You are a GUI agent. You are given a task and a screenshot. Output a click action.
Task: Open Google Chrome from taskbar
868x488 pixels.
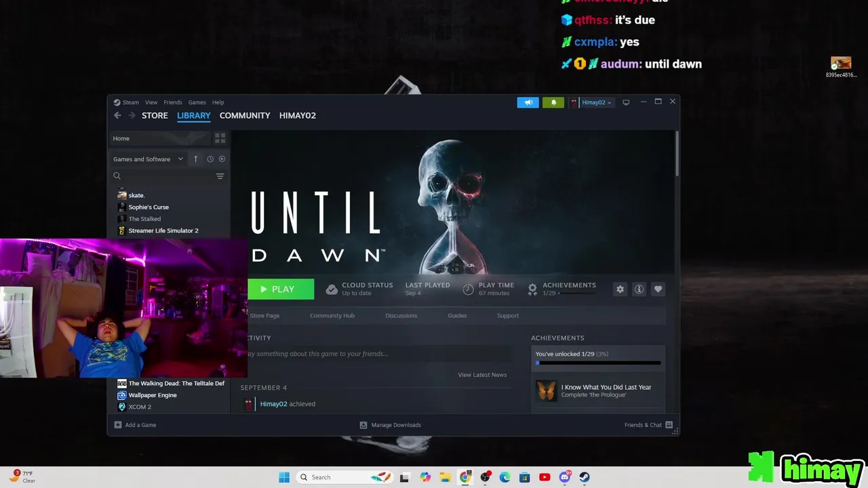465,477
